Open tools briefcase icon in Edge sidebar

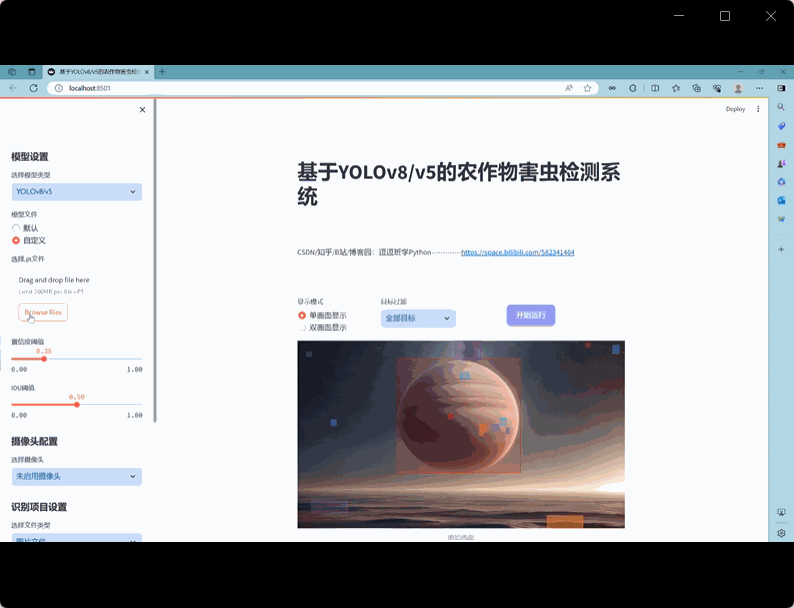tap(781, 145)
